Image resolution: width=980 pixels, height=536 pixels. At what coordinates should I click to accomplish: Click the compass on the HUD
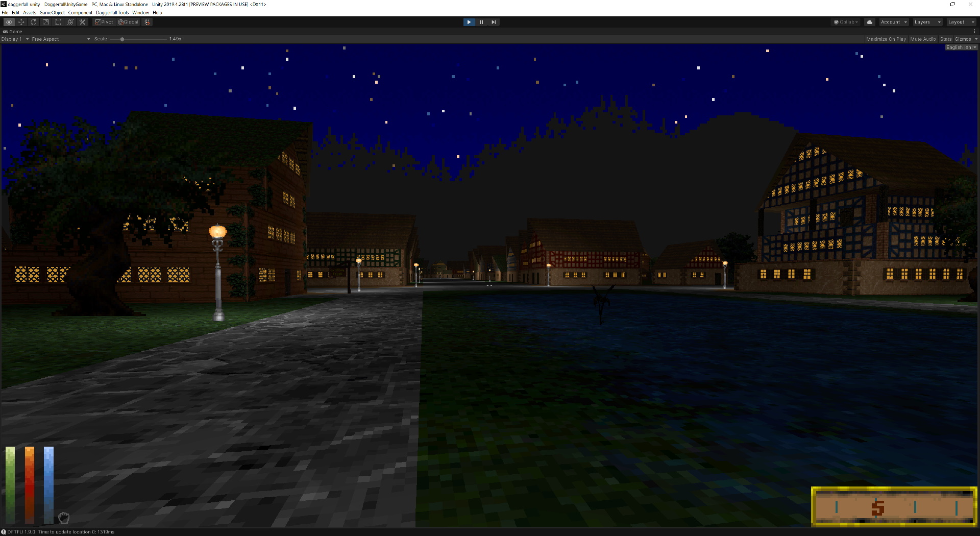[x=894, y=506]
